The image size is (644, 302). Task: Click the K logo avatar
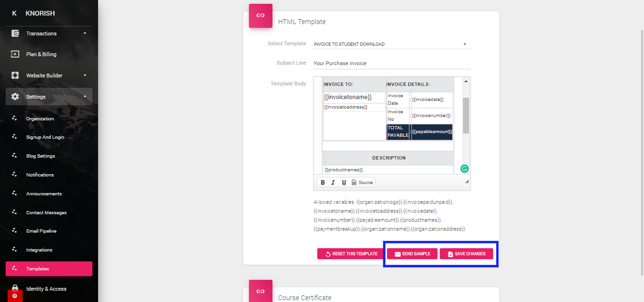point(14,13)
